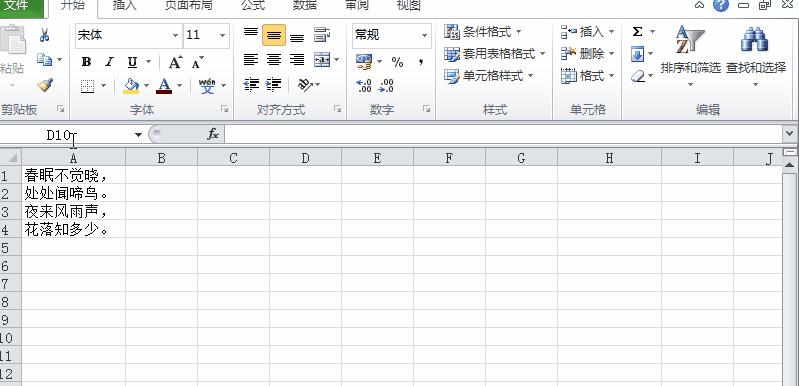This screenshot has width=799, height=386.
Task: Click accounting number format icon
Action: click(x=364, y=62)
